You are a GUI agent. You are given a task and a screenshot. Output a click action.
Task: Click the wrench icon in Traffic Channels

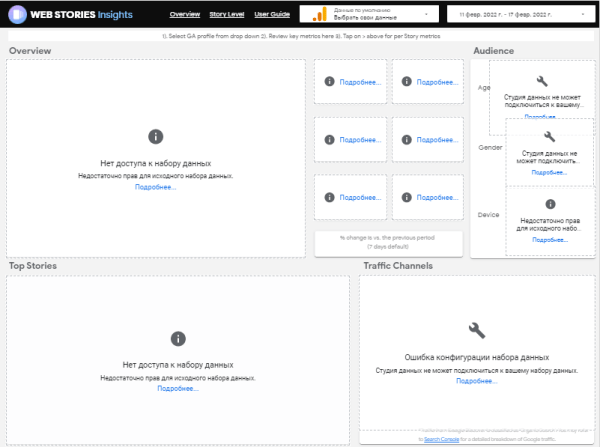pos(477,330)
